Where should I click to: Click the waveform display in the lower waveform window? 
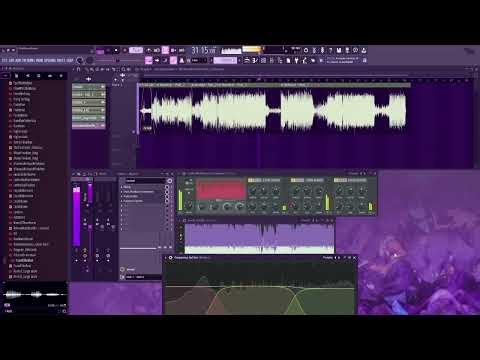[259, 238]
